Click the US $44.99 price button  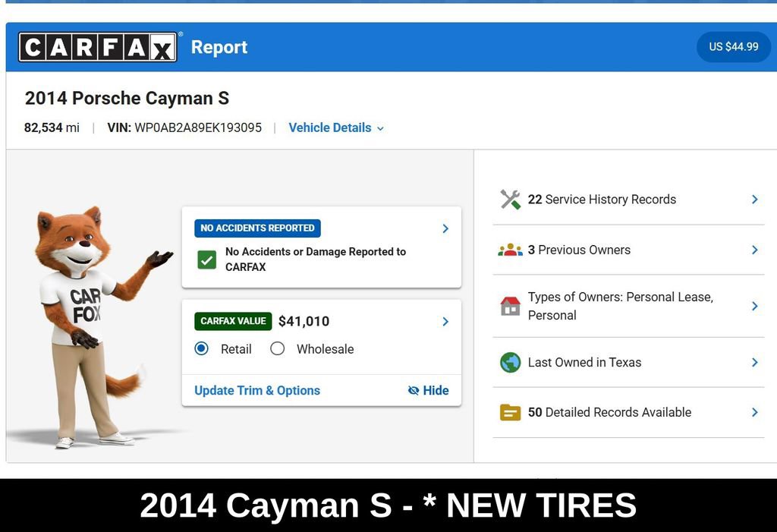(734, 46)
